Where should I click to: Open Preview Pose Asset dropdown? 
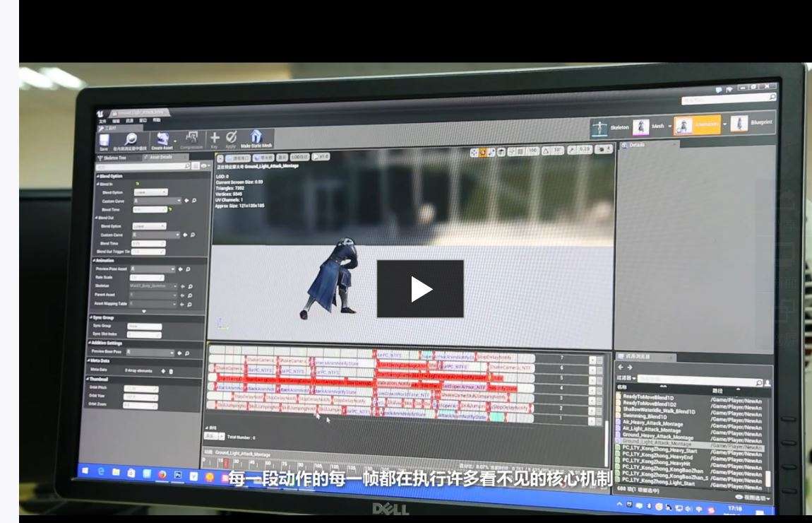pos(153,269)
